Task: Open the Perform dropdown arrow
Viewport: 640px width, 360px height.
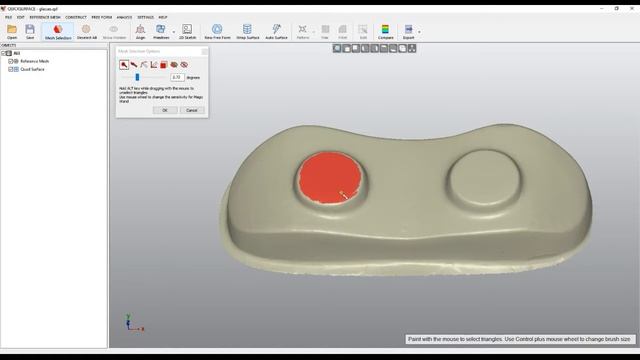Action: tap(314, 32)
